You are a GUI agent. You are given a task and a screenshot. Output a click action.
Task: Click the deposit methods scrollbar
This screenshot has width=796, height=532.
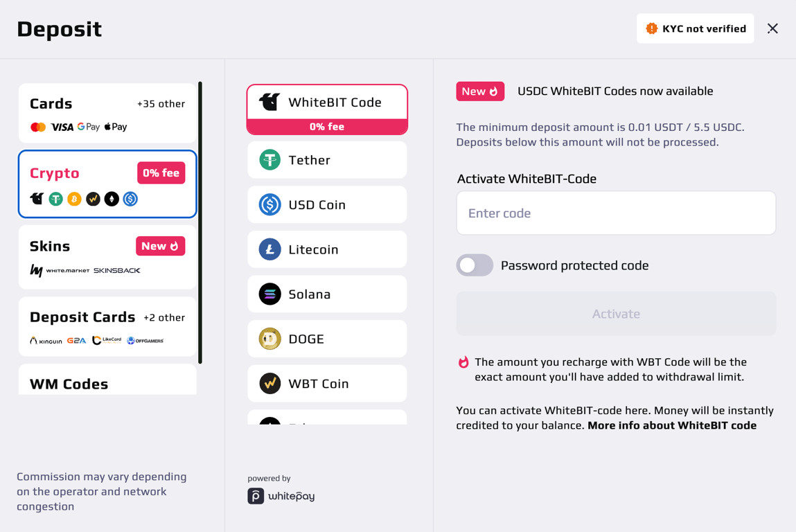tap(200, 222)
